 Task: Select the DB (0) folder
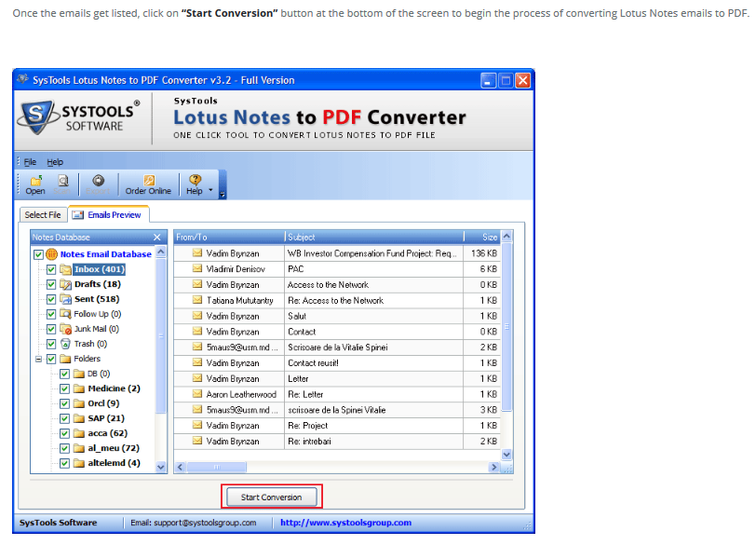click(x=99, y=374)
